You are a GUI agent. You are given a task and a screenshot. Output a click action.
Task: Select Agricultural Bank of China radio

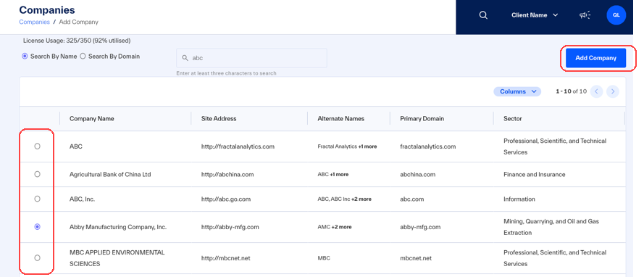pyautogui.click(x=38, y=174)
